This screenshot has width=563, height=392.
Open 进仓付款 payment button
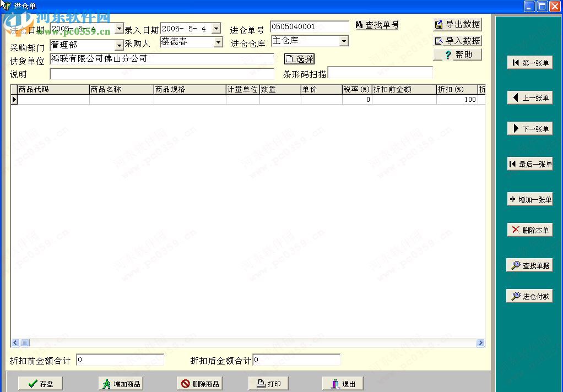529,296
